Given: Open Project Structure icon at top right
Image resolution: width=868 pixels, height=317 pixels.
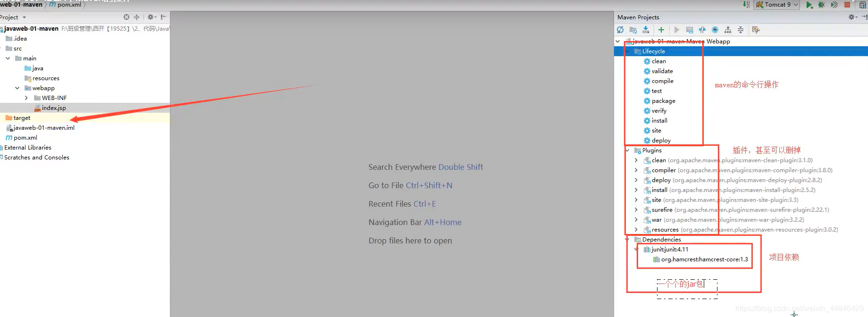Looking at the screenshot, I should (863, 5).
